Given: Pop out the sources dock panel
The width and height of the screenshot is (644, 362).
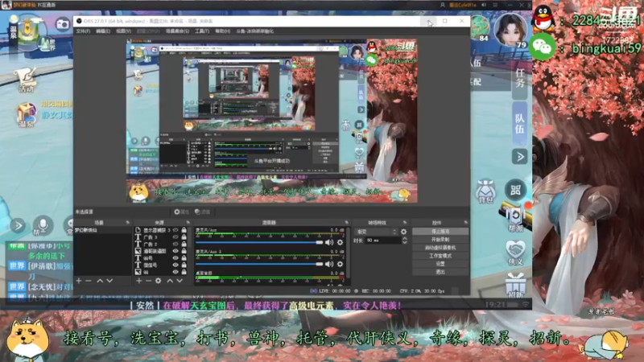Looking at the screenshot, I should tap(188, 223).
